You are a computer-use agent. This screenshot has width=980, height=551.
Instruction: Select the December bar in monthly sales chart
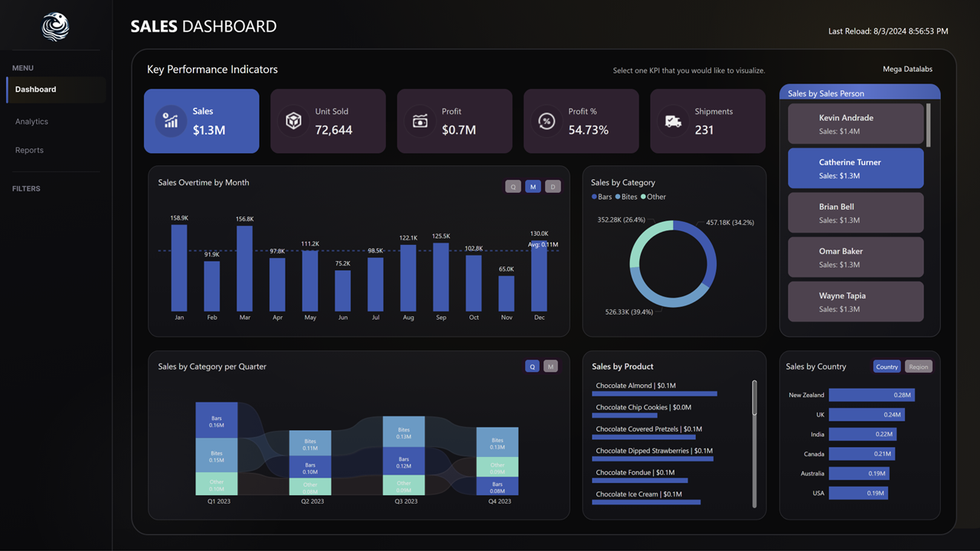[x=539, y=275]
